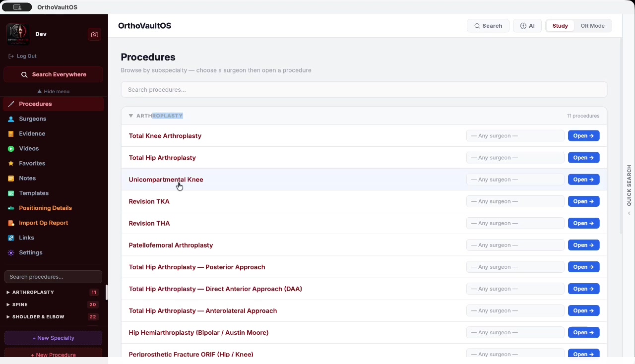Click the Templates icon in sidebar

pyautogui.click(x=11, y=193)
